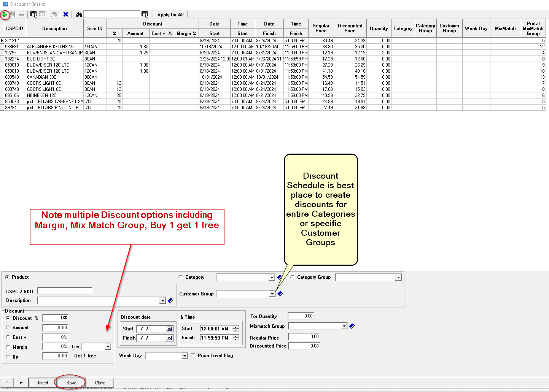Expand the Description dropdown
Screen dimensions: 549x392
[162, 301]
